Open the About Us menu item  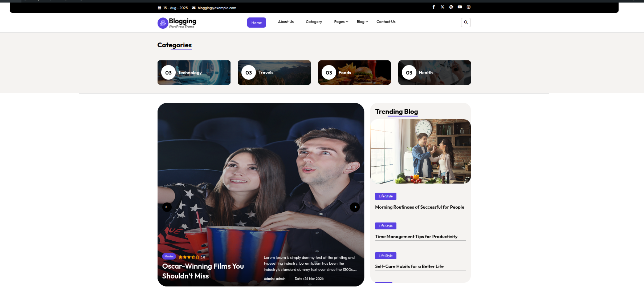[286, 22]
